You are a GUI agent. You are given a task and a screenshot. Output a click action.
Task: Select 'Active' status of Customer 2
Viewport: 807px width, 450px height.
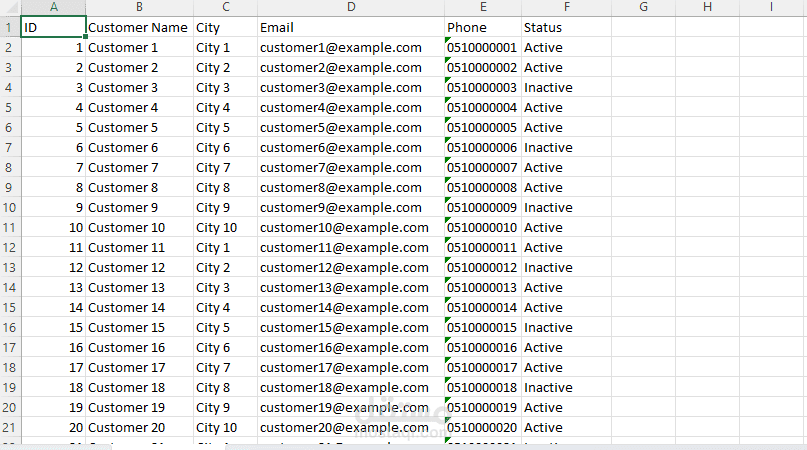pyautogui.click(x=566, y=67)
